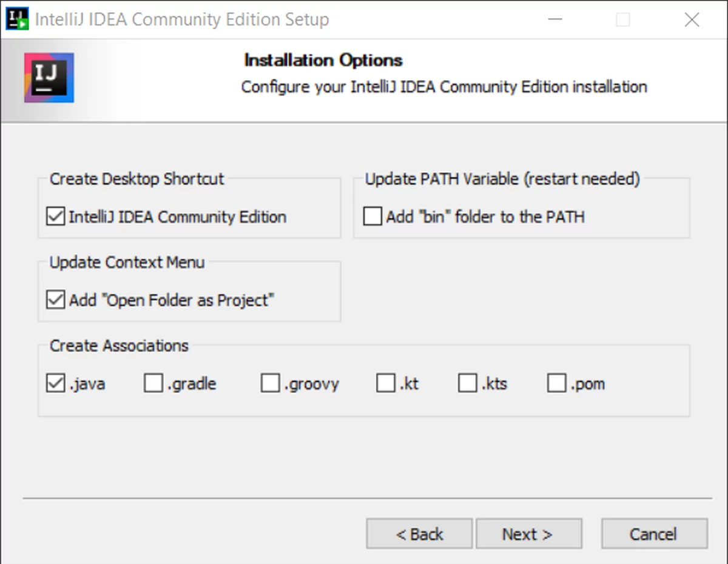
Task: Click the installer icon in title bar
Action: (17, 19)
